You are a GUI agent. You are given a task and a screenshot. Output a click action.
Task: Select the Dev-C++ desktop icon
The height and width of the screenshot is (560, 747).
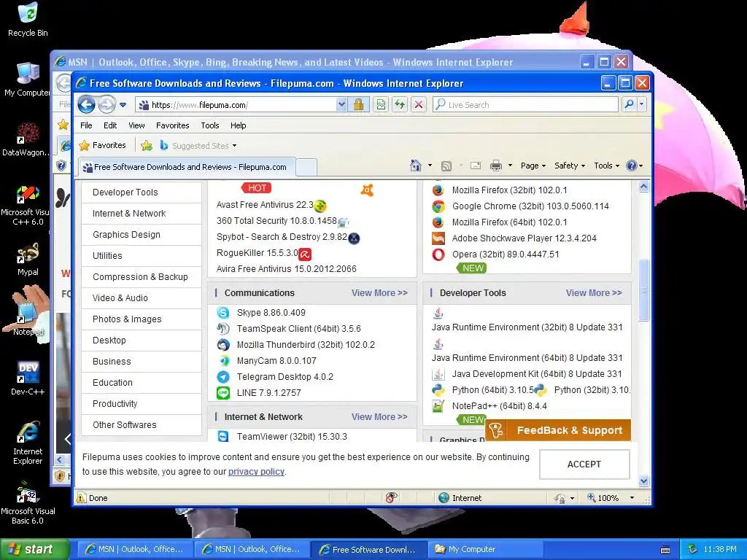click(x=28, y=378)
